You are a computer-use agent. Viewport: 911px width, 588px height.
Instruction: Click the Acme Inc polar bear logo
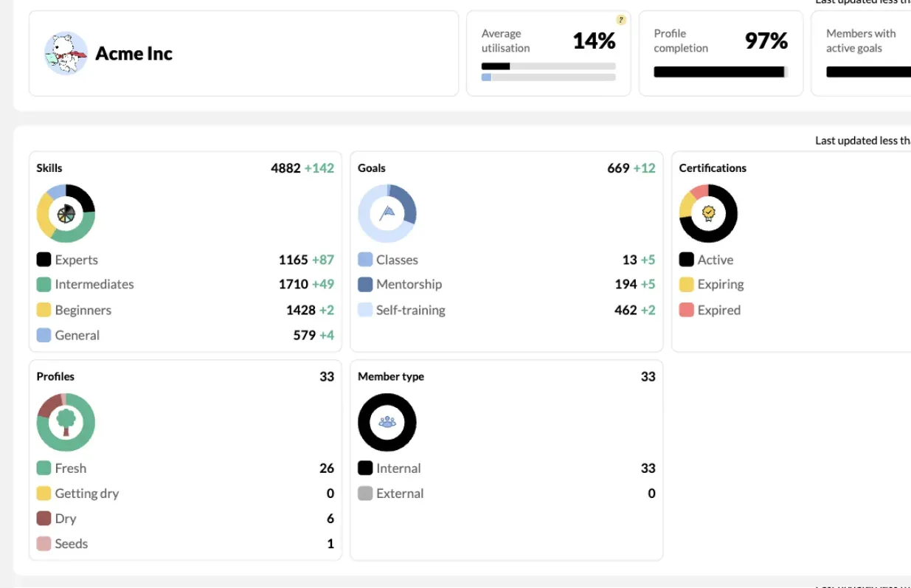66,53
